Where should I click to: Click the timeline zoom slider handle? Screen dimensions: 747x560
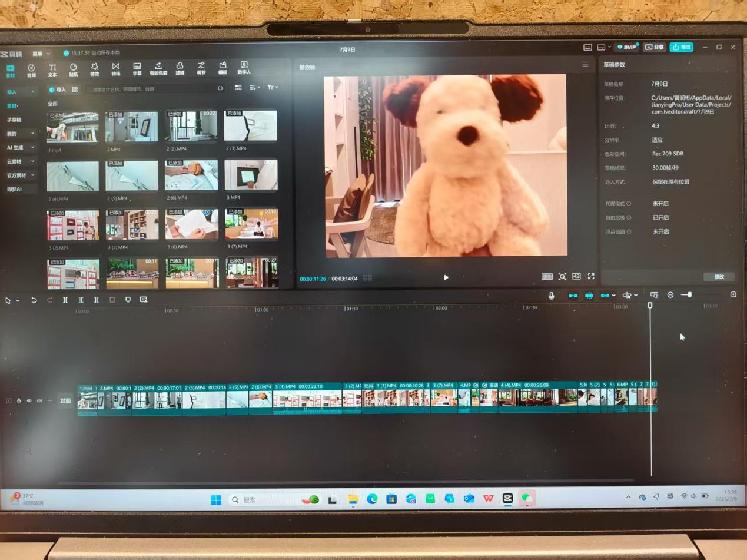click(x=689, y=294)
